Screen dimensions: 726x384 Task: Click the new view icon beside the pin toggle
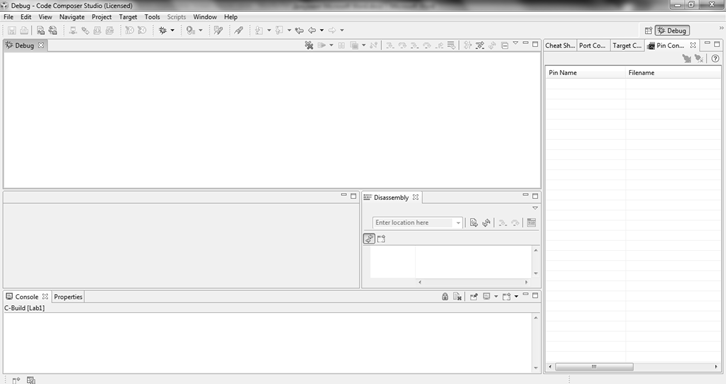[381, 239]
